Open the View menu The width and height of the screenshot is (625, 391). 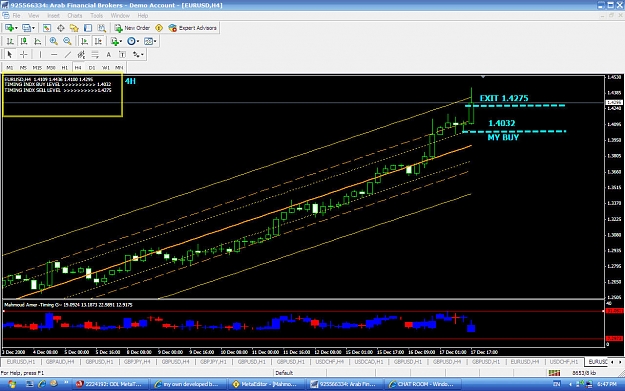[x=33, y=16]
